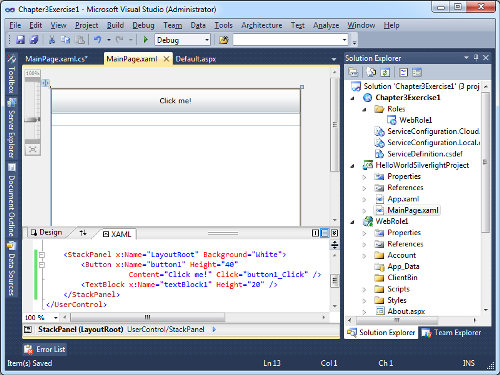Click the XAML view tab
Image resolution: width=500 pixels, height=375 pixels.
[x=117, y=234]
